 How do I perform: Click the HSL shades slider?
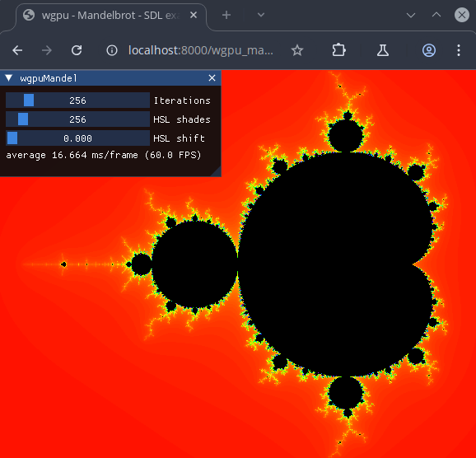point(77,119)
